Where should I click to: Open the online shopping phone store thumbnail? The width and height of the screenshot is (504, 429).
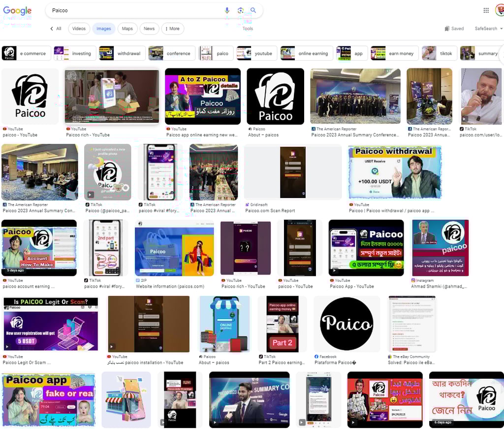coord(224,324)
